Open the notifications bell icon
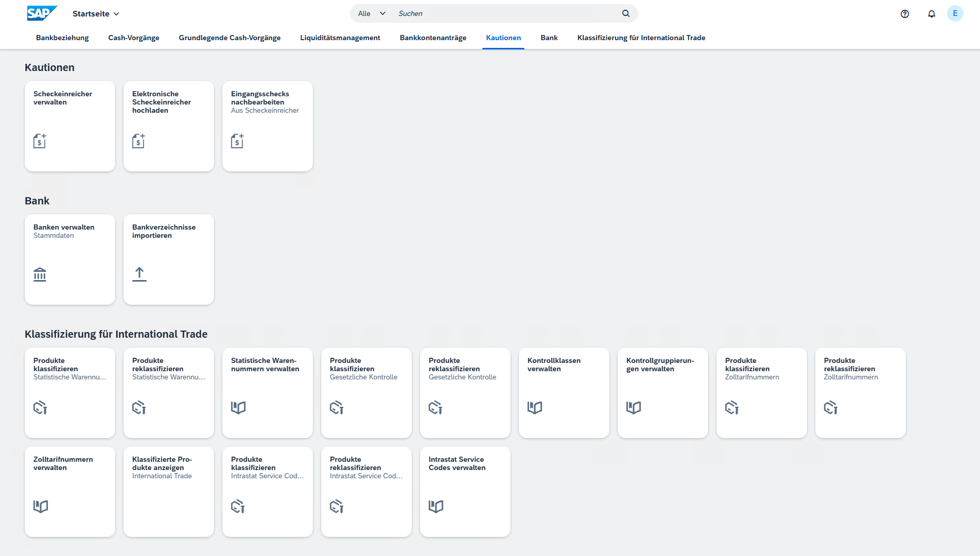980x556 pixels. (932, 14)
